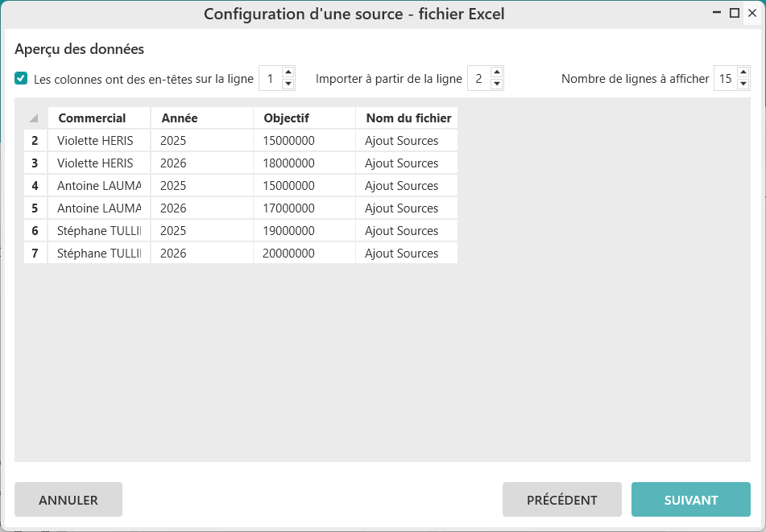Continue with the SUIVANT button

click(690, 500)
